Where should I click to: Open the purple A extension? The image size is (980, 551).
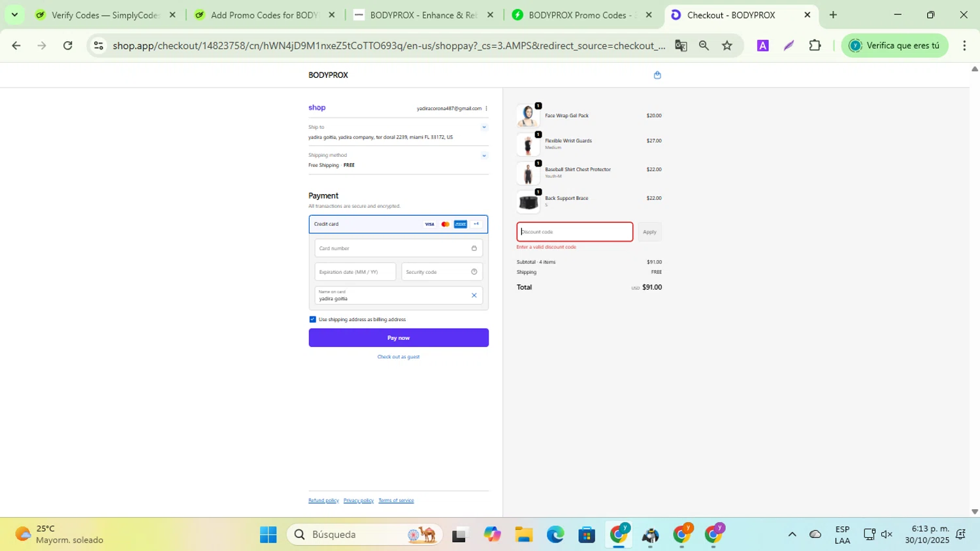tap(762, 46)
